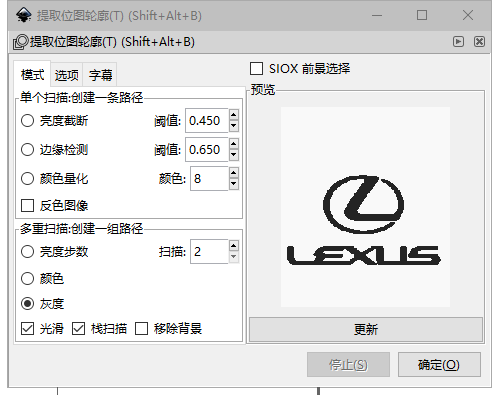Image resolution: width=499 pixels, height=395 pixels.
Task: Click the 0.450 threshold input field
Action: pos(207,120)
